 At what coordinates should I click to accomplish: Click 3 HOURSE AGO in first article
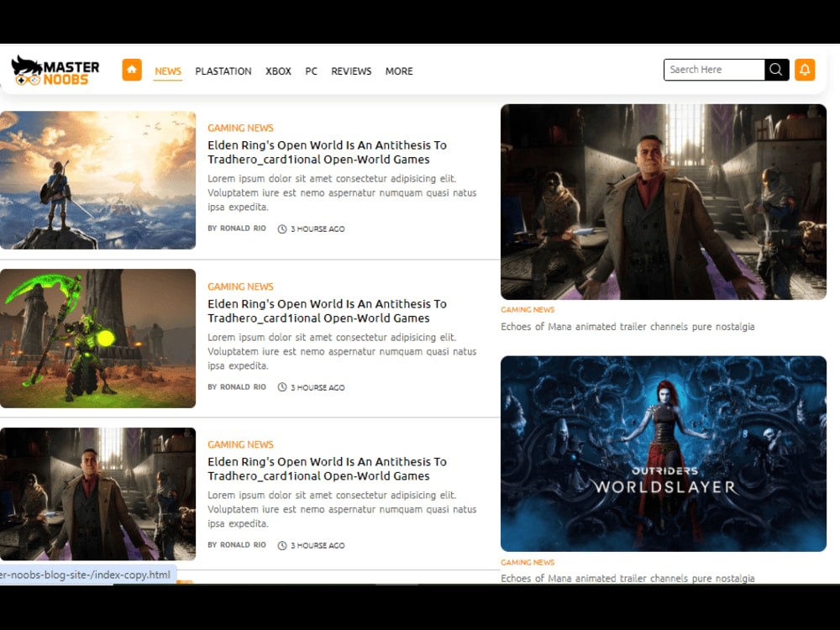coord(318,229)
